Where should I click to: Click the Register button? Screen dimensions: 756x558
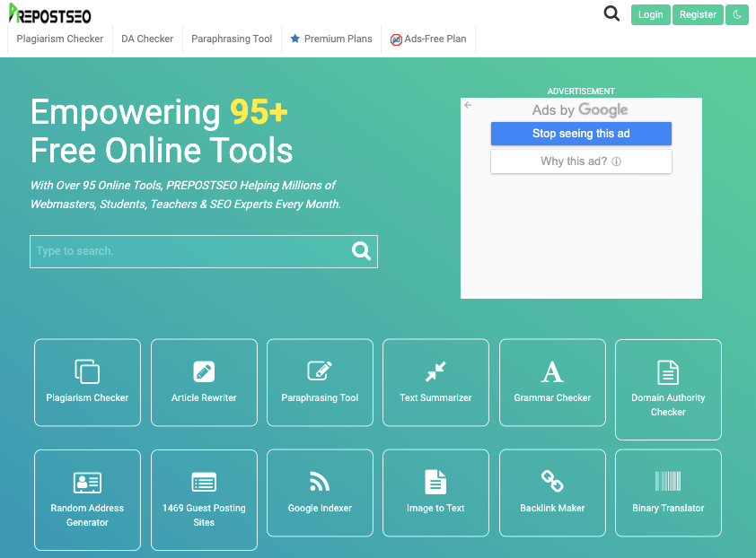(x=698, y=15)
